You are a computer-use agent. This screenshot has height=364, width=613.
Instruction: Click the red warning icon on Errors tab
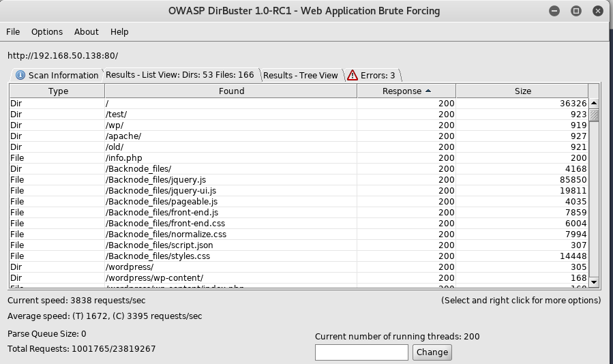pos(353,75)
